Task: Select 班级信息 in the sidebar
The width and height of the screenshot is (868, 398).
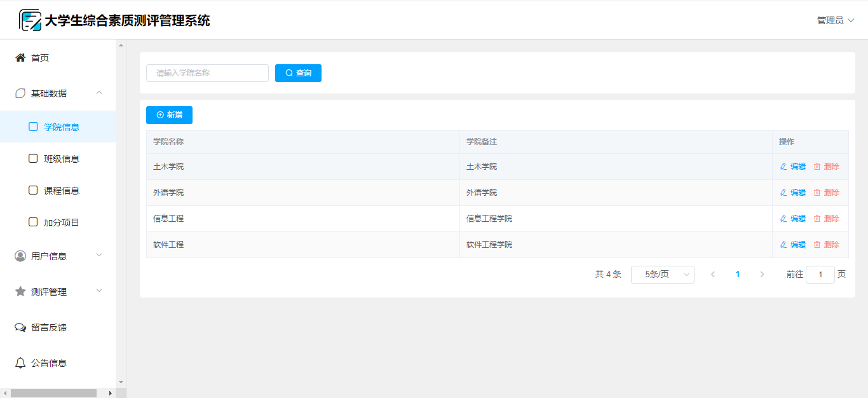Action: [58, 158]
